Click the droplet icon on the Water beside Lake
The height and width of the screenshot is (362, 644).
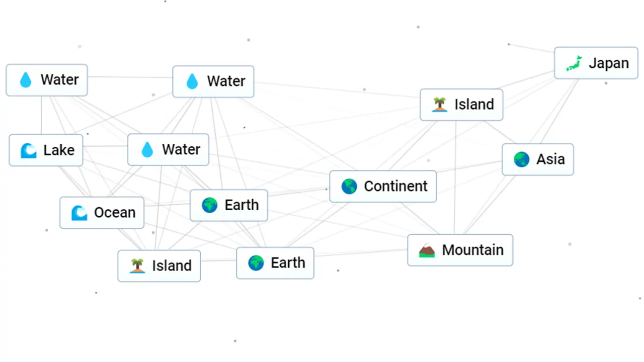point(147,150)
